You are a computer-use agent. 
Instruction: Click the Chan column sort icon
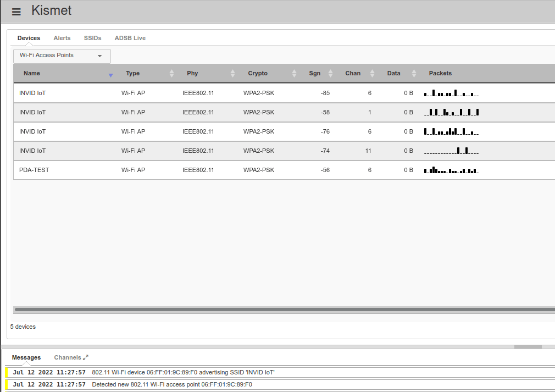(372, 74)
